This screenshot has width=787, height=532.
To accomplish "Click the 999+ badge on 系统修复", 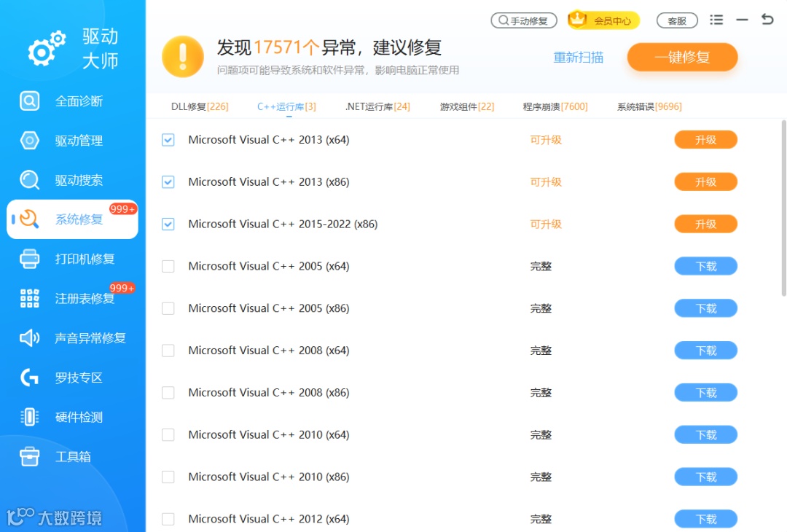I will [123, 208].
